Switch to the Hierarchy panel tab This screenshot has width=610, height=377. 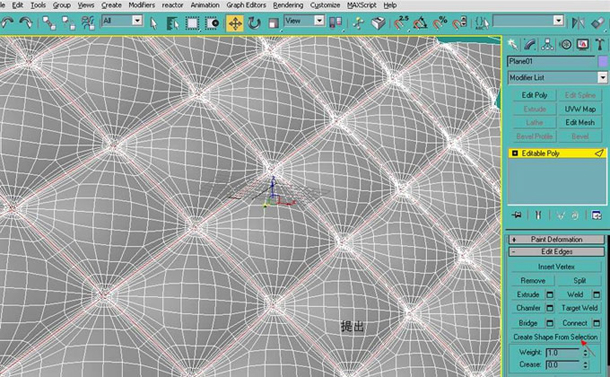[547, 44]
